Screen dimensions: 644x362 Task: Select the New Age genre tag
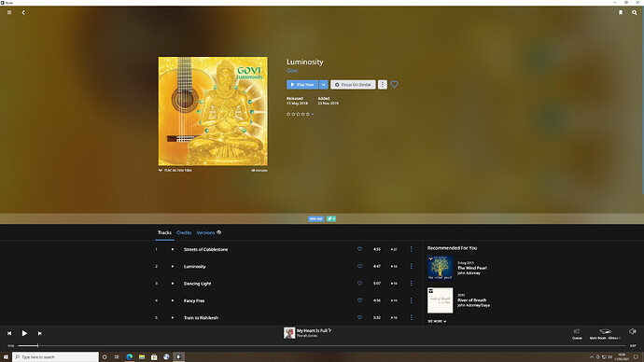click(315, 218)
